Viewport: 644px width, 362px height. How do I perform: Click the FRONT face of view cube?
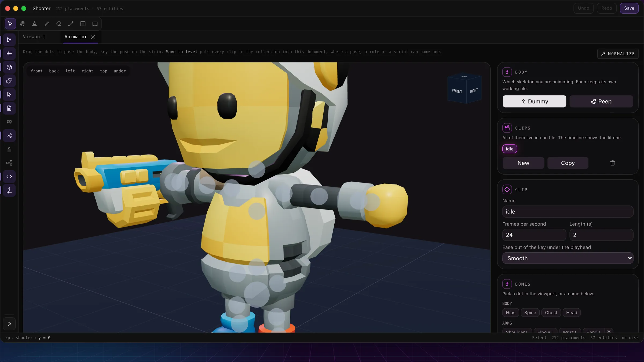tap(457, 91)
